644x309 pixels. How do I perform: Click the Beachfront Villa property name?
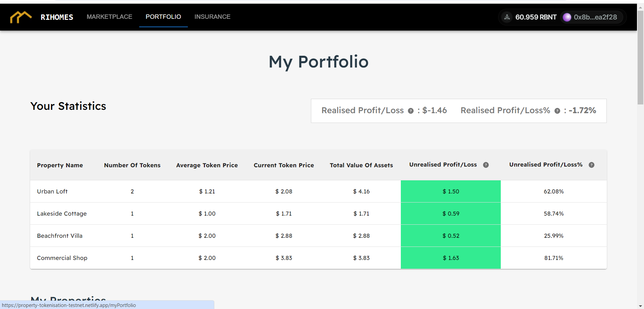coord(60,236)
